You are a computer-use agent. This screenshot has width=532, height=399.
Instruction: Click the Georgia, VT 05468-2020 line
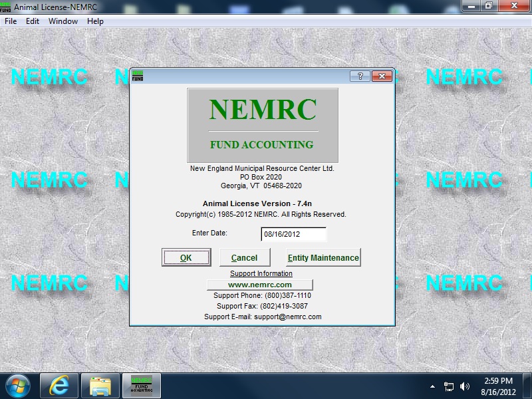(261, 186)
